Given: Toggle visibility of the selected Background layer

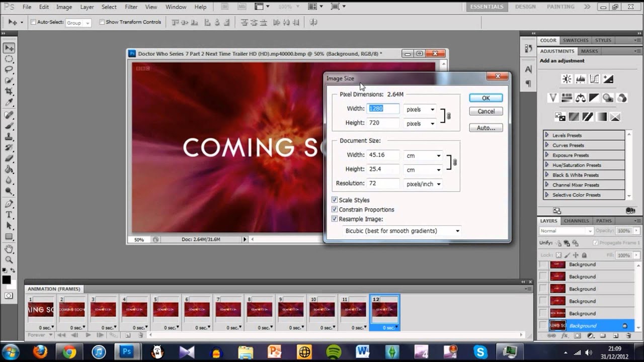Looking at the screenshot, I should point(543,326).
